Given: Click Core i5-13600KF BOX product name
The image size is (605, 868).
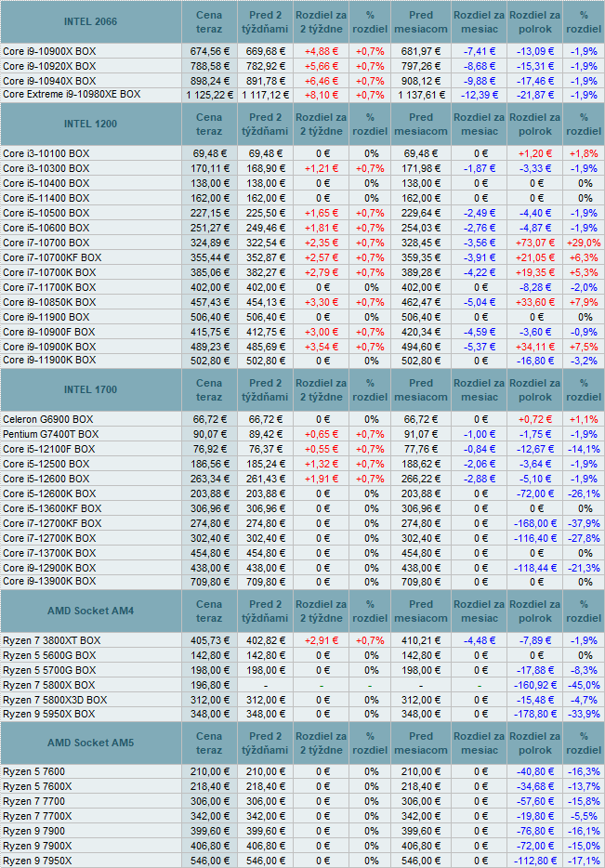Looking at the screenshot, I should click(x=52, y=508).
